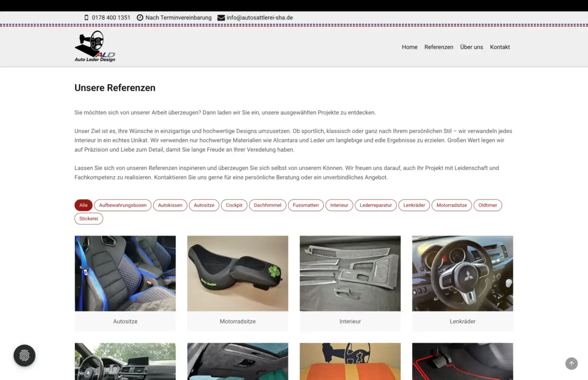Go to Kontakt page in navigation
Screen dimensions: 588x380
tap(500, 47)
